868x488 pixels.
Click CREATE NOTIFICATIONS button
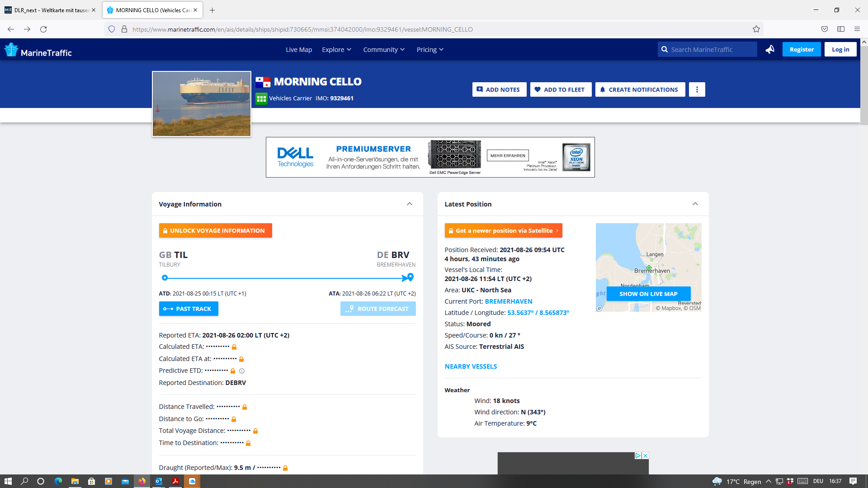pyautogui.click(x=640, y=89)
